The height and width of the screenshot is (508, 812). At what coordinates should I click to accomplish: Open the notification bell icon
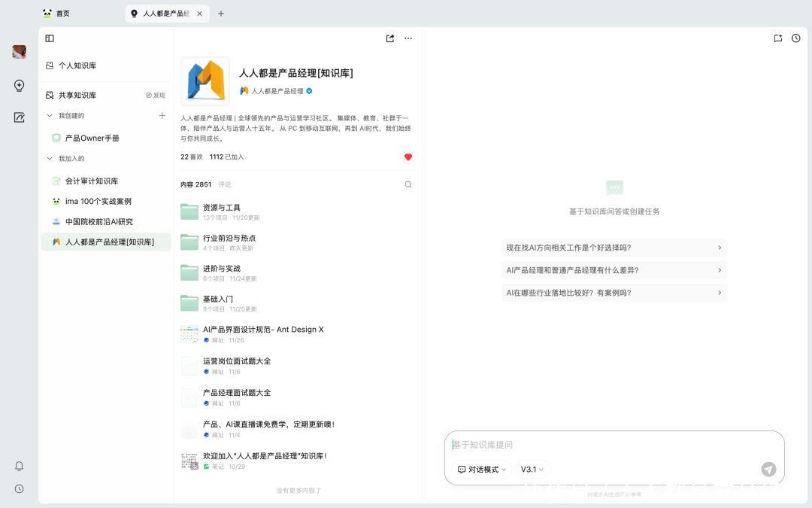coord(20,466)
